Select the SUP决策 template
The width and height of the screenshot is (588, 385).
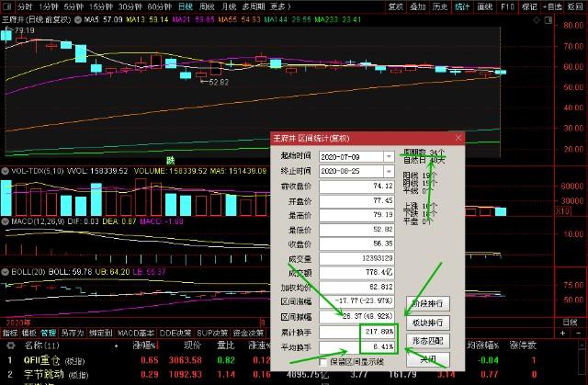pos(212,333)
